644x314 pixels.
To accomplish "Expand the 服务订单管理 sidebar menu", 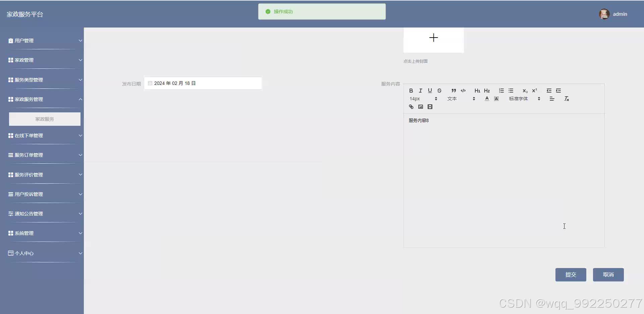I will point(45,155).
